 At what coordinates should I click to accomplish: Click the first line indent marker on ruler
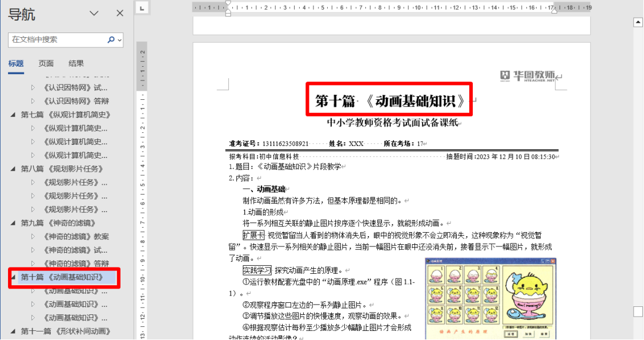pos(228,4)
